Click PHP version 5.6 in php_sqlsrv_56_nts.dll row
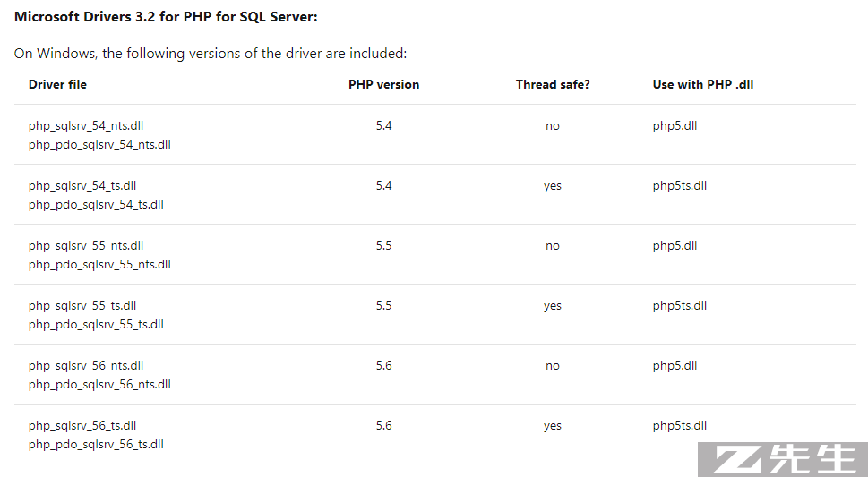Viewport: 868px width, 477px height. 383,366
